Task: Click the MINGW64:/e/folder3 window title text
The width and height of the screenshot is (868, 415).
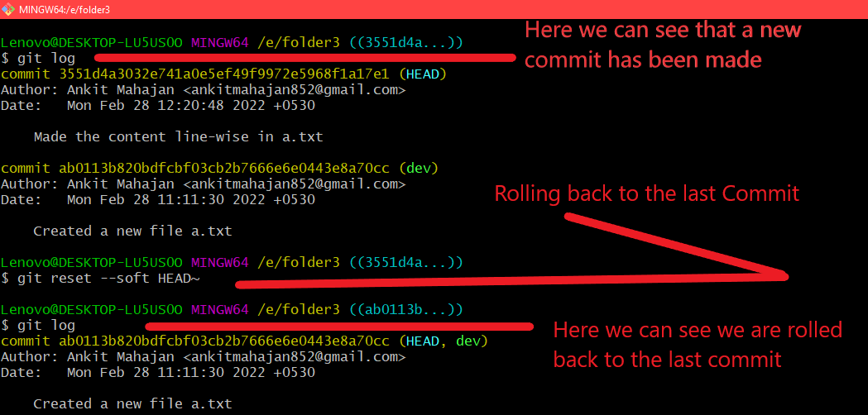Action: (x=64, y=9)
